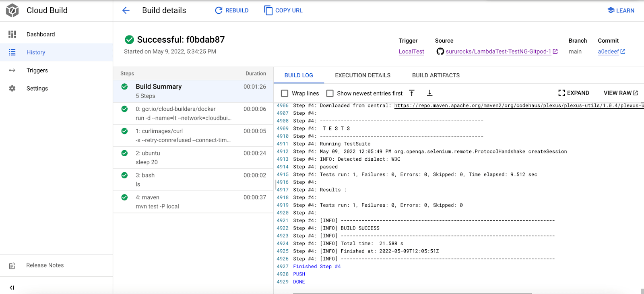Click green check for docker step 0
This screenshot has width=644, height=294.
coord(125,109)
